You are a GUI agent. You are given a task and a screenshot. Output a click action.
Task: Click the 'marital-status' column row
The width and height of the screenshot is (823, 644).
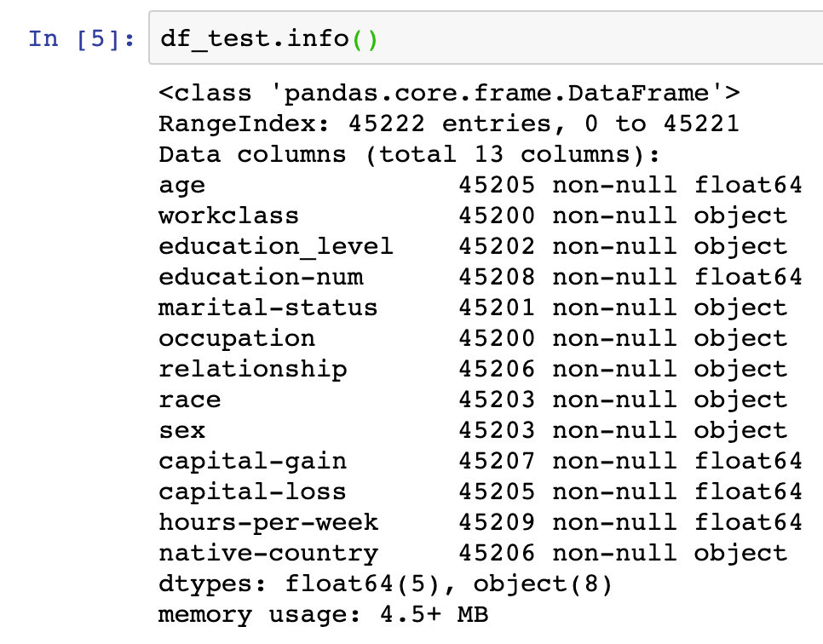473,308
